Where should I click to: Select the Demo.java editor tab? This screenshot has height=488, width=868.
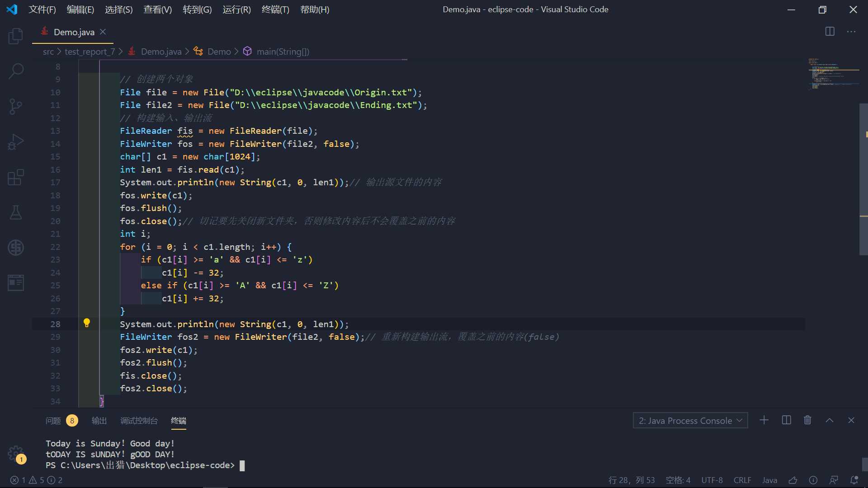click(73, 32)
